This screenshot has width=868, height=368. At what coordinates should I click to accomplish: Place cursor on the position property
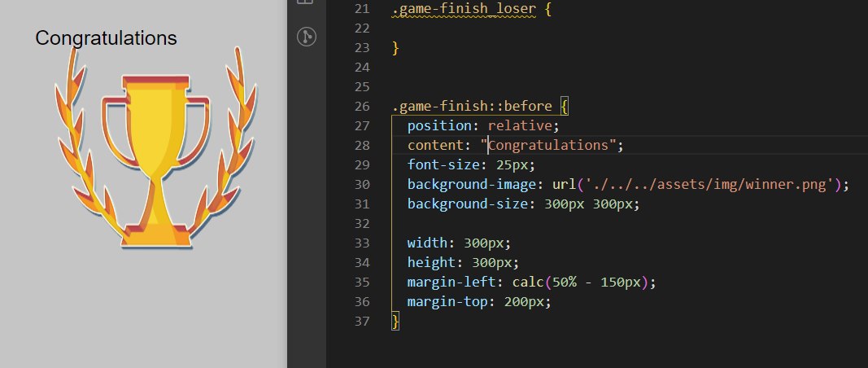pos(439,126)
